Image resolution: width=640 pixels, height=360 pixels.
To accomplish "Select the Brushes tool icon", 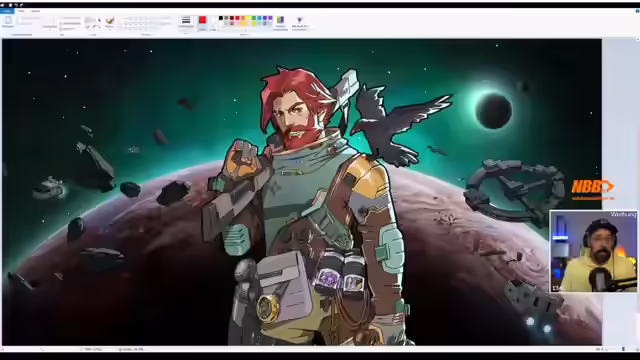I will [x=109, y=20].
